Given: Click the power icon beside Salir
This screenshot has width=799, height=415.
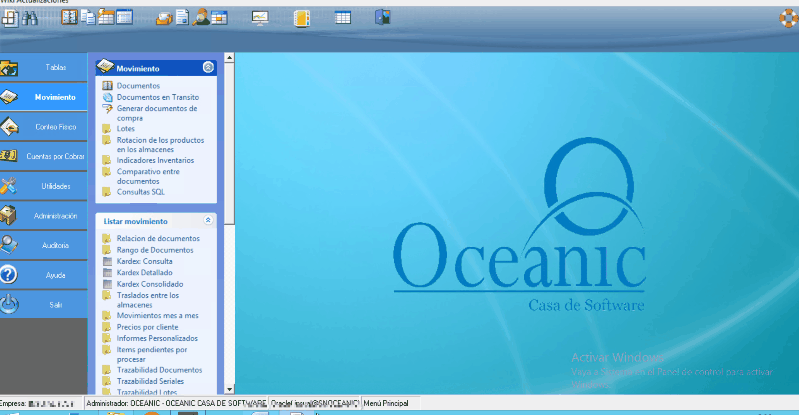Looking at the screenshot, I should [9, 303].
